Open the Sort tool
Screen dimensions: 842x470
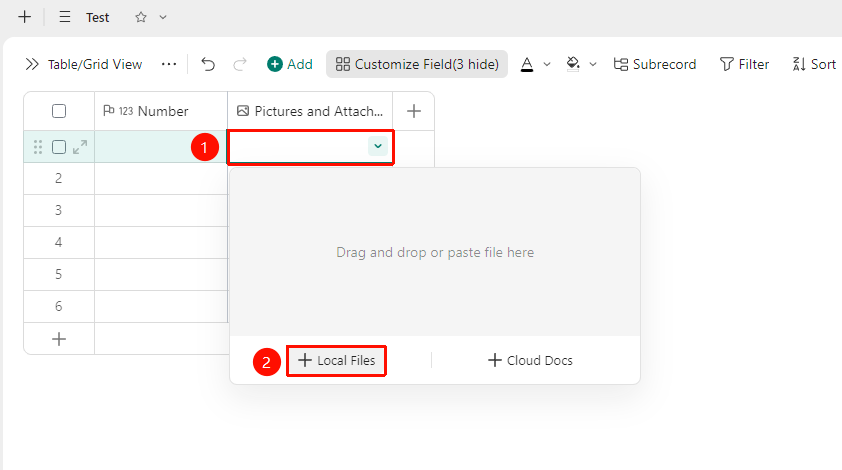click(x=814, y=64)
